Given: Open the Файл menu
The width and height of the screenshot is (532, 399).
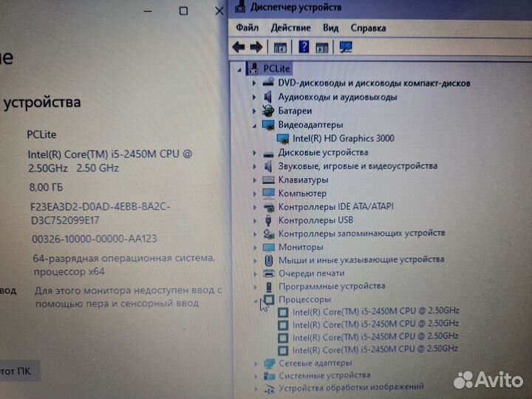Looking at the screenshot, I should pos(247,27).
